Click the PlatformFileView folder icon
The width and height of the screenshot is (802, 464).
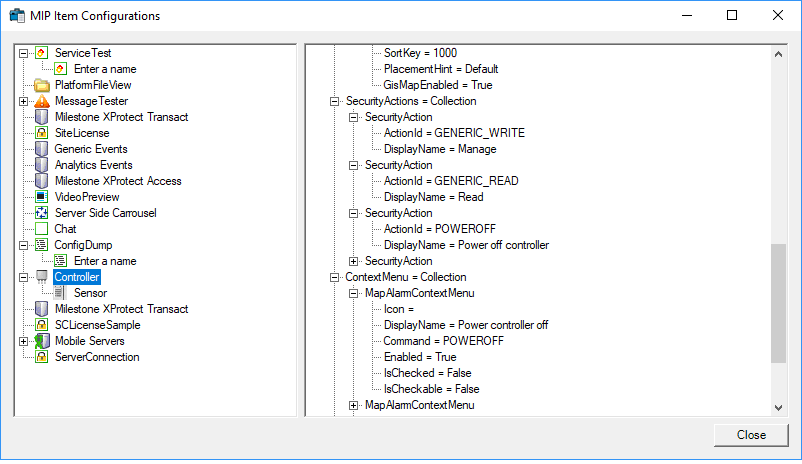coord(41,85)
